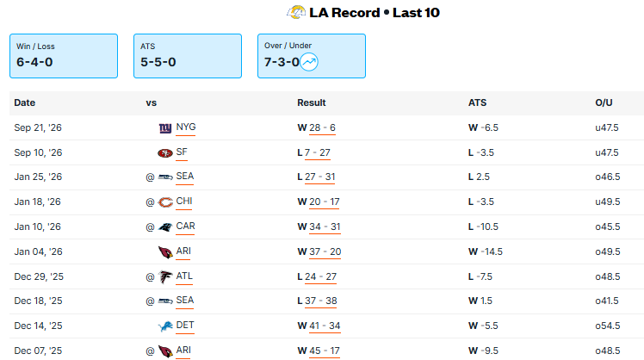Open the W 41 - 34 result link
Screen dimensions: 644x360
pos(319,326)
